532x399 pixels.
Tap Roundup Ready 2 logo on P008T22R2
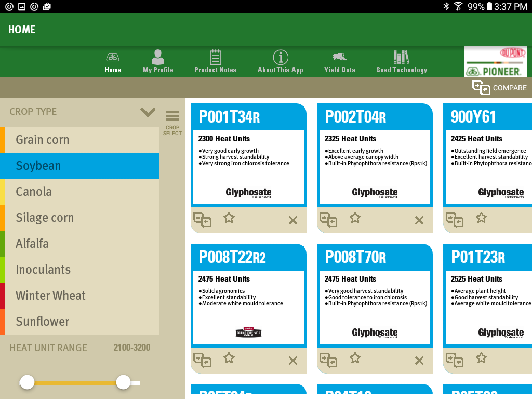tap(248, 332)
